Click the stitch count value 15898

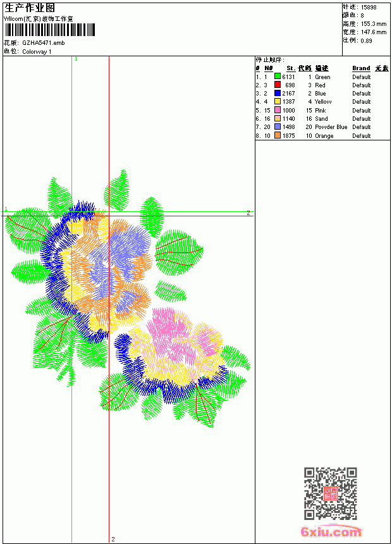pyautogui.click(x=369, y=8)
